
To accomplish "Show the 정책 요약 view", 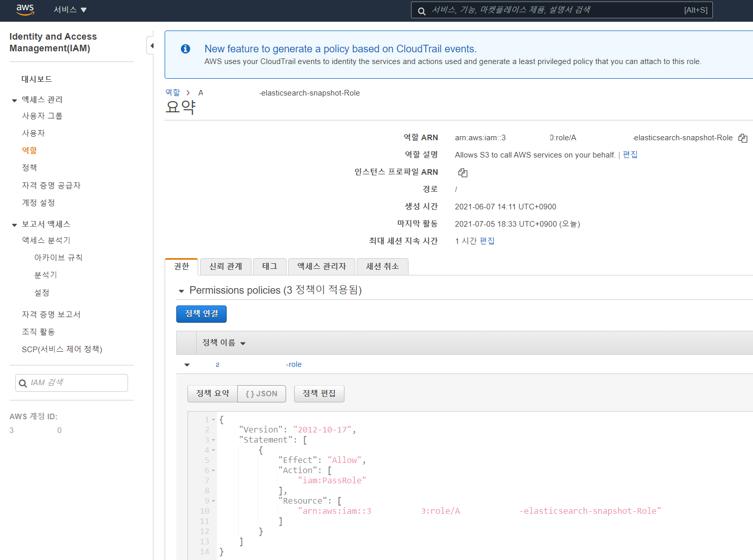I will coord(213,394).
